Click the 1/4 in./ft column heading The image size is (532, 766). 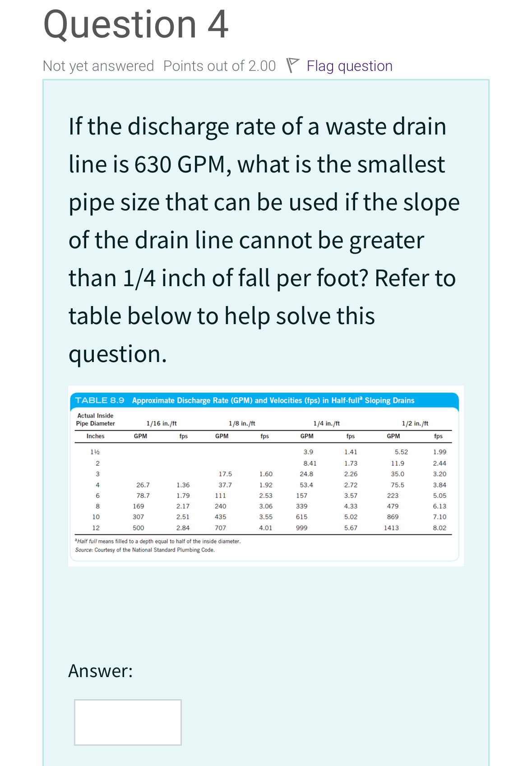326,423
